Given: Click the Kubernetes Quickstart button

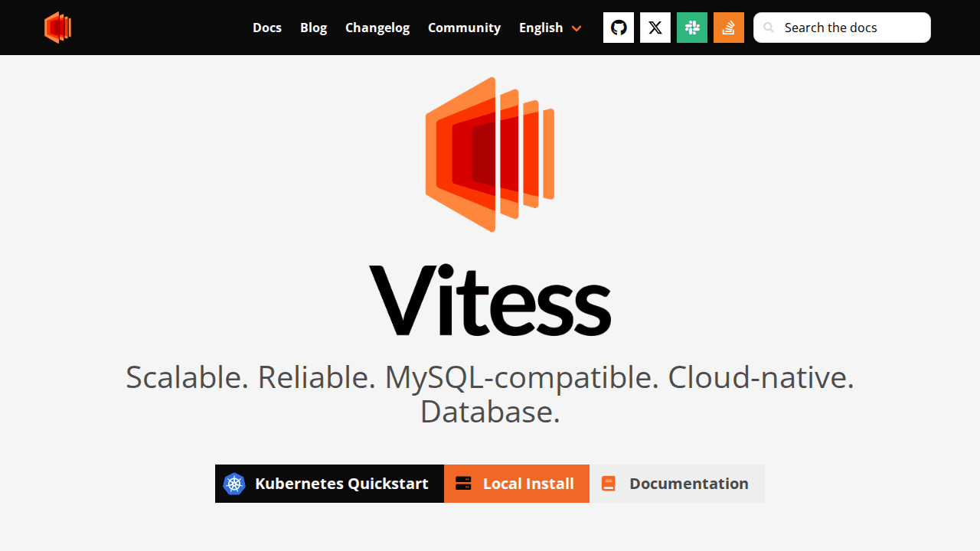Looking at the screenshot, I should coord(329,484).
